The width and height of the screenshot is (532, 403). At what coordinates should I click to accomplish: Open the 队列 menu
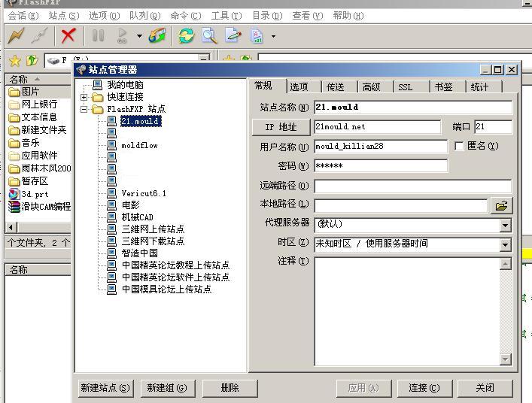[x=145, y=16]
